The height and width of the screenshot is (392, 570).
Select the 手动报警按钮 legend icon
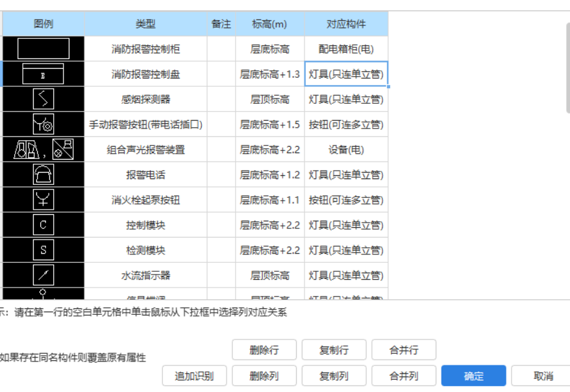pos(43,124)
